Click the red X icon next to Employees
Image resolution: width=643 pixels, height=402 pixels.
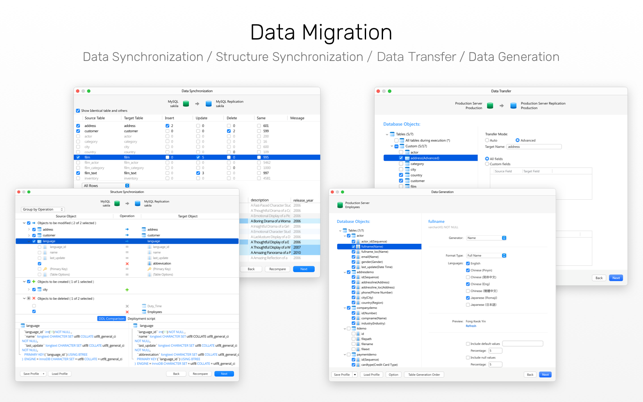pos(127,312)
